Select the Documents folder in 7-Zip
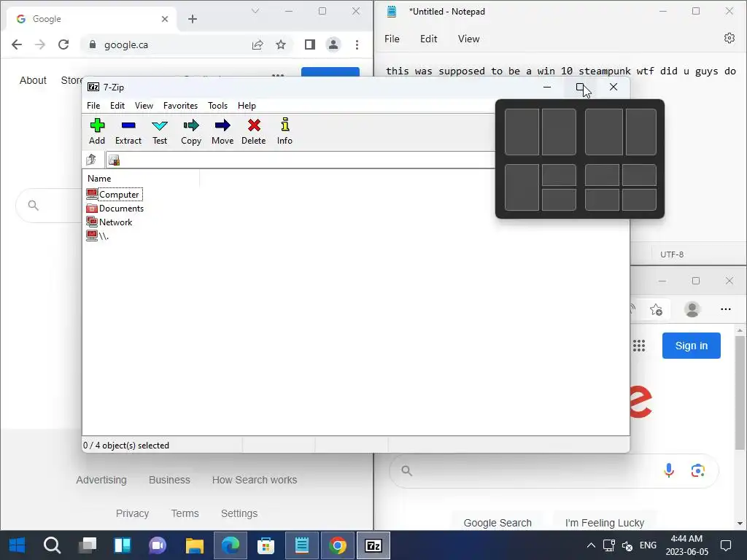 click(x=115, y=208)
